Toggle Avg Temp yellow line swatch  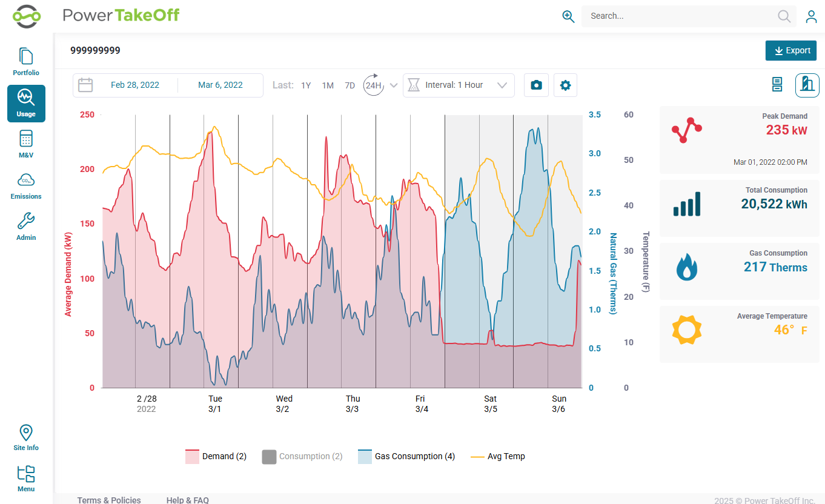(x=477, y=457)
